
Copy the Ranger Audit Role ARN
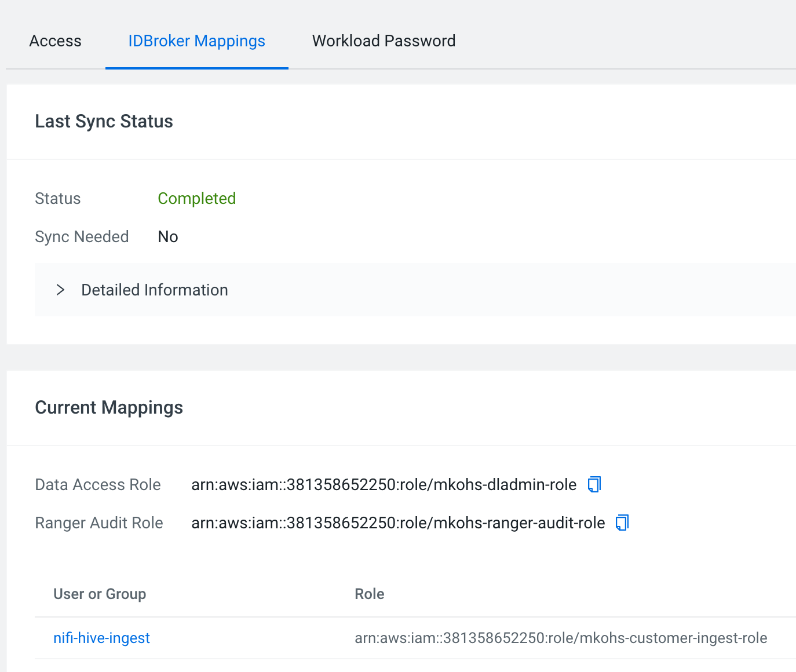622,523
